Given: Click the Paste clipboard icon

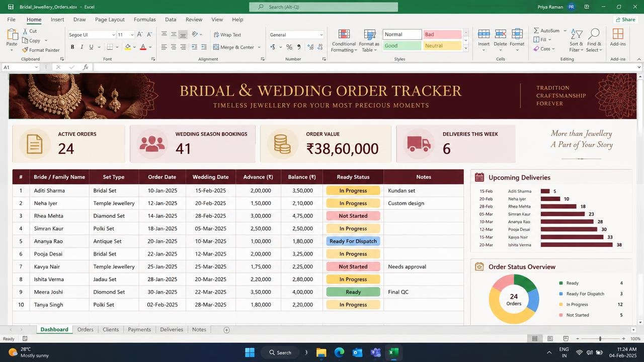Looking at the screenshot, I should [x=12, y=34].
